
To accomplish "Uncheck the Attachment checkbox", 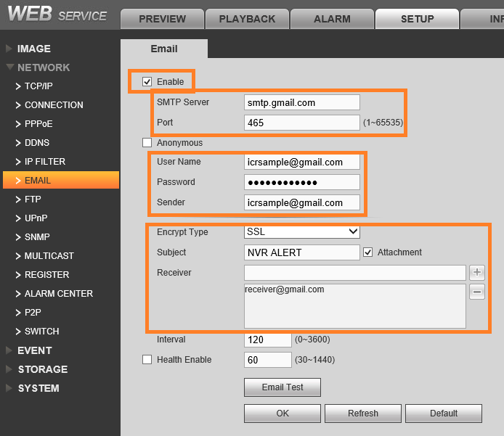I will [368, 252].
